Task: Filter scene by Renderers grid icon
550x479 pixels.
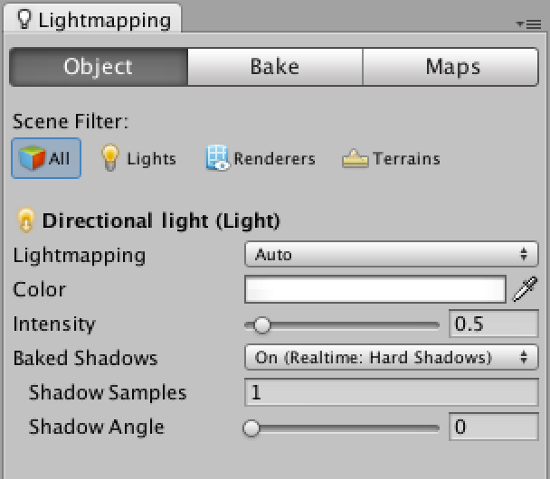Action: click(x=217, y=158)
